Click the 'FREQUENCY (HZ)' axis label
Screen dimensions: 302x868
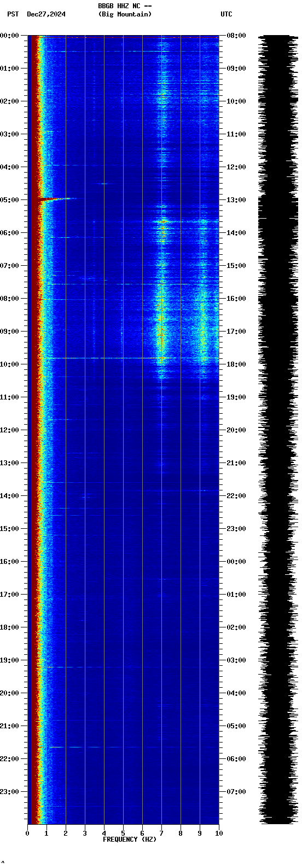pyautogui.click(x=130, y=840)
